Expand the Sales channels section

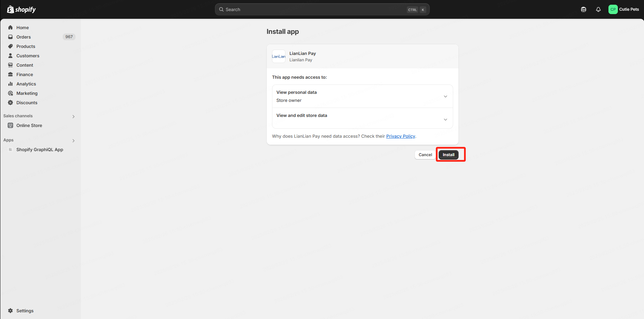[x=73, y=116]
